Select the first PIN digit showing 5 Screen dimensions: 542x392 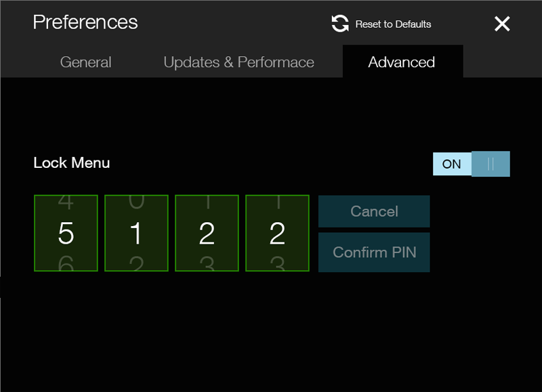point(66,234)
